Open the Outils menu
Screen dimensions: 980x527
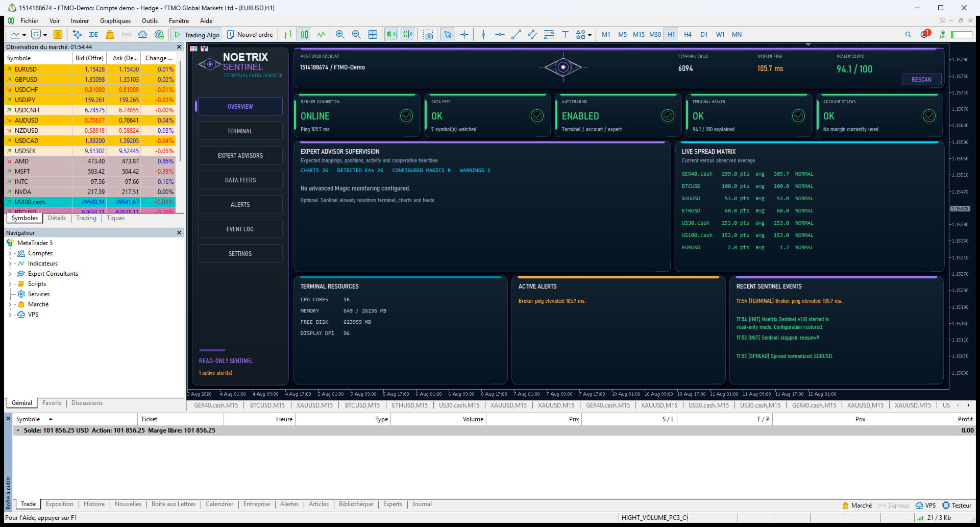click(x=150, y=21)
